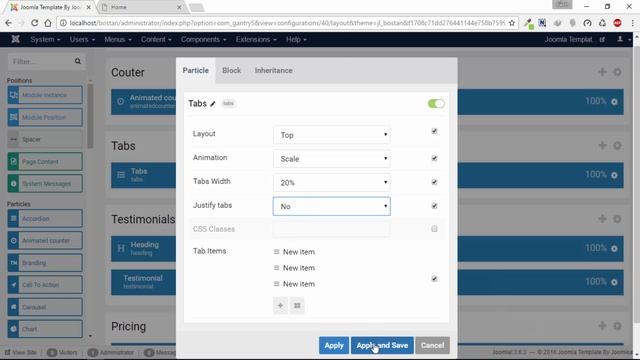This screenshot has height=360, width=640.
Task: Click the multi-edit list icon under Tab Items
Action: (297, 305)
